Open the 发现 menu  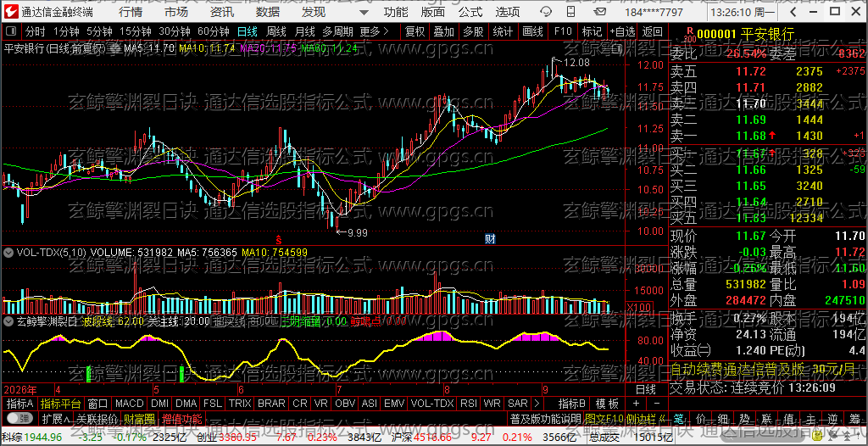(314, 12)
